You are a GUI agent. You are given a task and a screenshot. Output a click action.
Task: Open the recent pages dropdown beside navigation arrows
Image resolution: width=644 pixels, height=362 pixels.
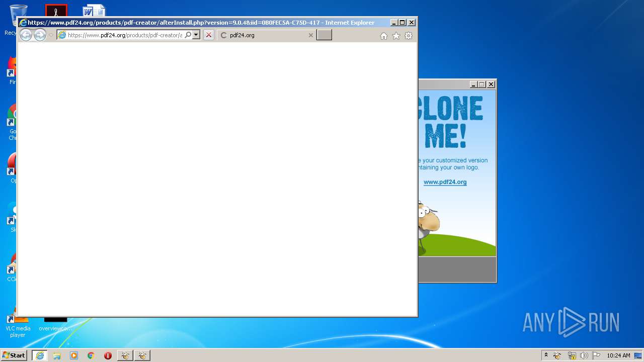[x=51, y=35]
